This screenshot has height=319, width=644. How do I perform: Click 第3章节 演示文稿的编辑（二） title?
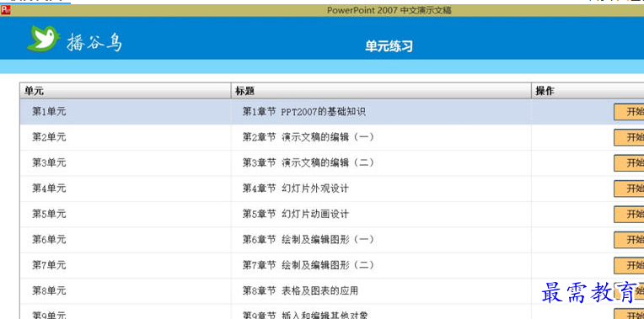[x=308, y=162]
